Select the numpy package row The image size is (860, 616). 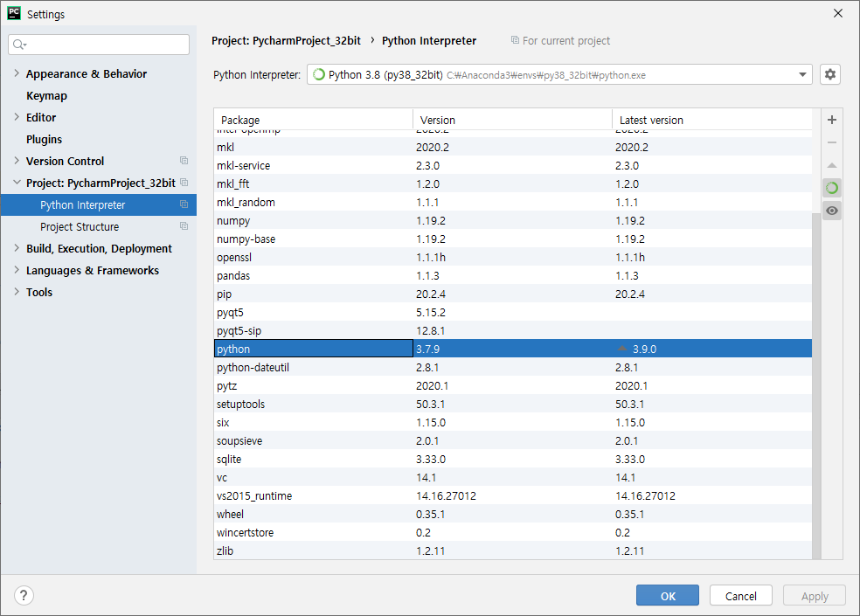pyautogui.click(x=513, y=220)
